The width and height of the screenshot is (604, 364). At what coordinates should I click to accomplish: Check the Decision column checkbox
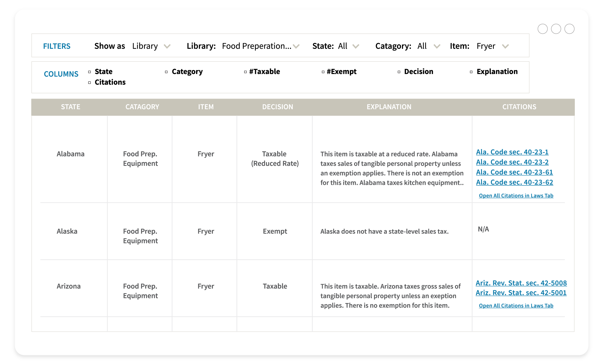click(x=399, y=72)
